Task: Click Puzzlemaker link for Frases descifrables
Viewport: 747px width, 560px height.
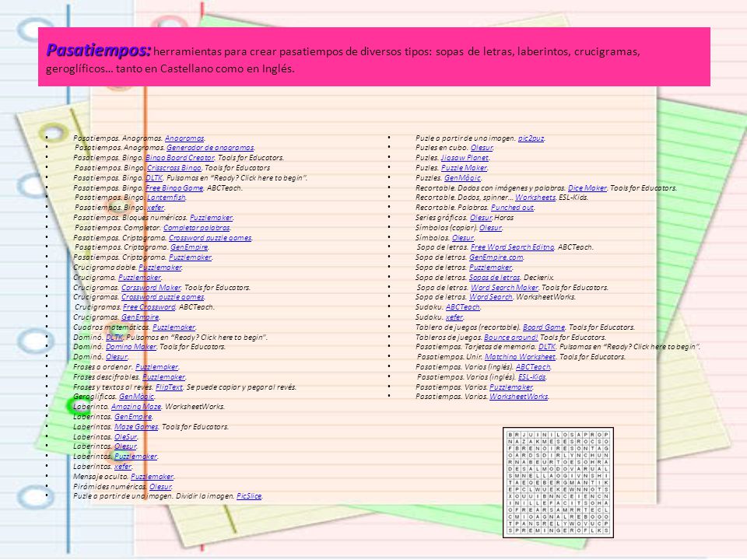Action: (x=164, y=376)
